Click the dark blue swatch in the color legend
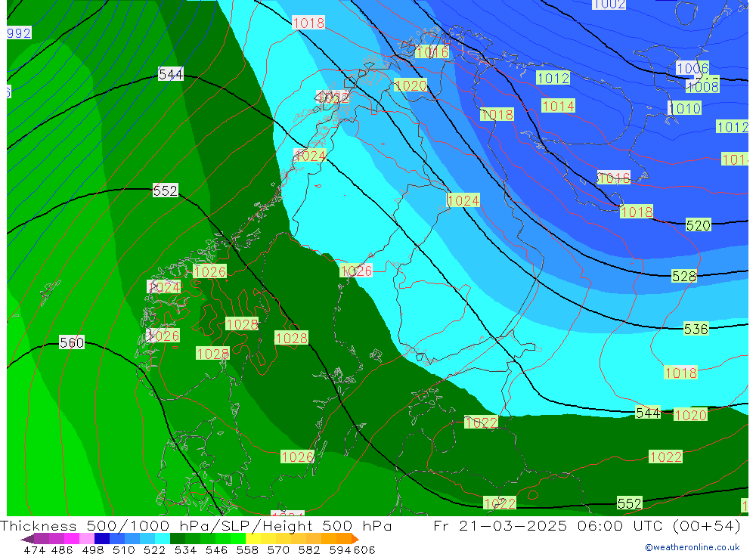 coord(102,539)
